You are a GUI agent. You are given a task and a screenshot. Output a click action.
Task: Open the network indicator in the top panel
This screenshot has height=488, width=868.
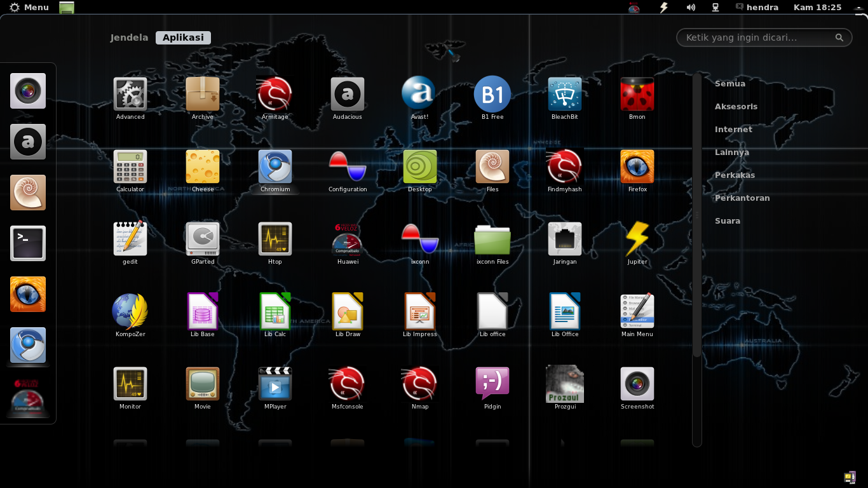tap(715, 7)
